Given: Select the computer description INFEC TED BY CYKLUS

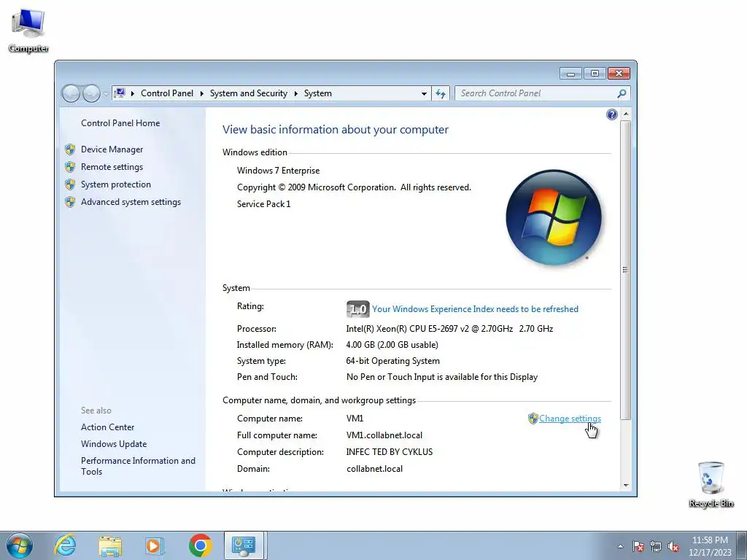Looking at the screenshot, I should click(x=390, y=452).
